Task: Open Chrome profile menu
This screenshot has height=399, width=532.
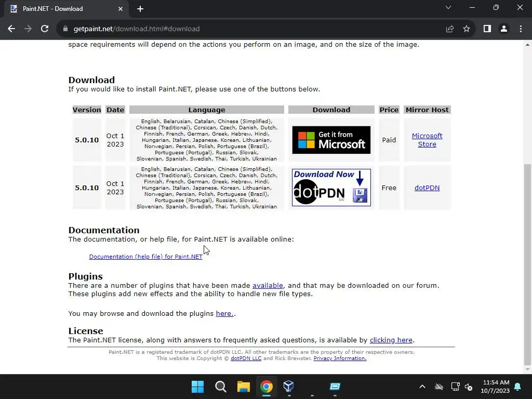Action: [504, 29]
